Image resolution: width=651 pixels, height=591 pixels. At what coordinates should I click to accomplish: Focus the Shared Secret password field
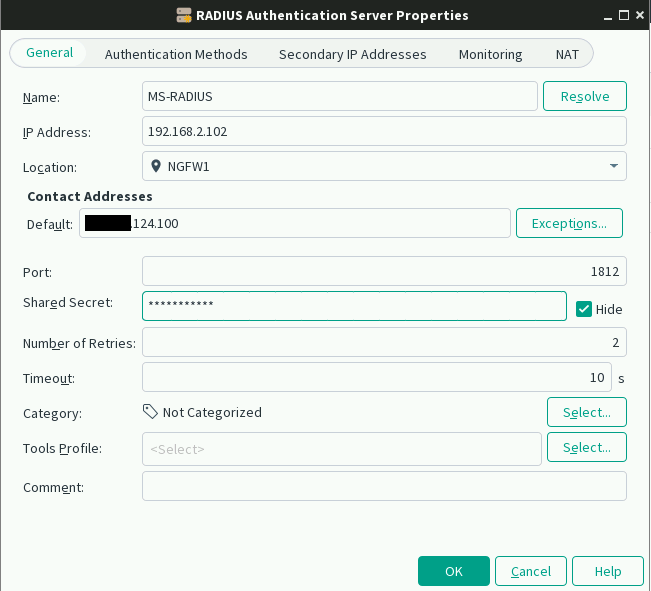pos(354,306)
